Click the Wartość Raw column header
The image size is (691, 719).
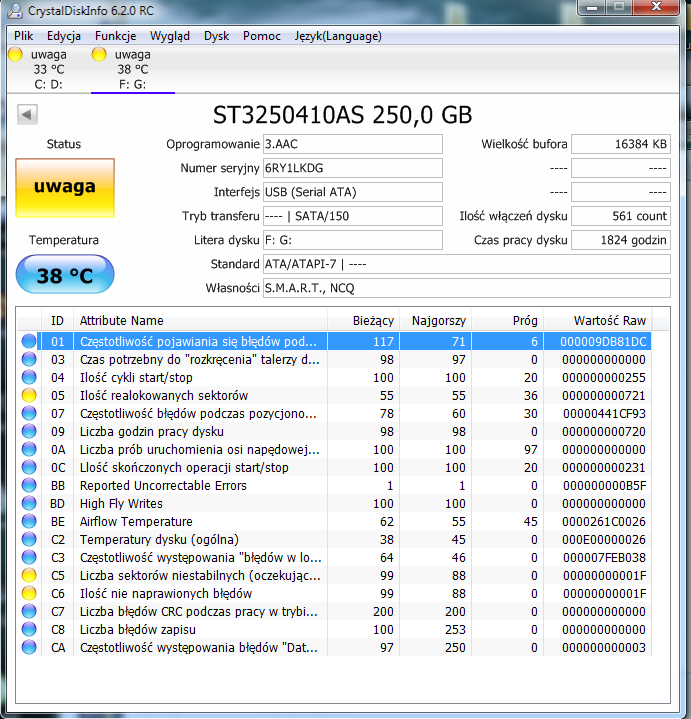pyautogui.click(x=597, y=321)
